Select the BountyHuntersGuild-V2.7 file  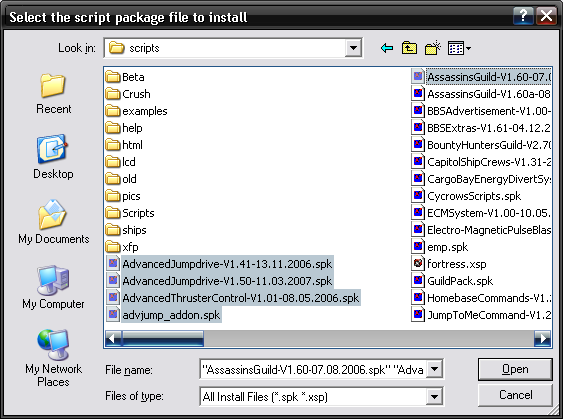pyautogui.click(x=481, y=145)
